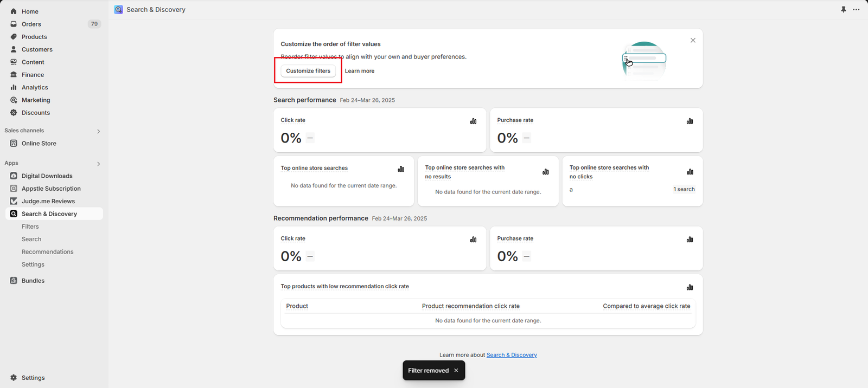Open the Recommendations submenu item
Screen dimensions: 868x388
pos(48,252)
